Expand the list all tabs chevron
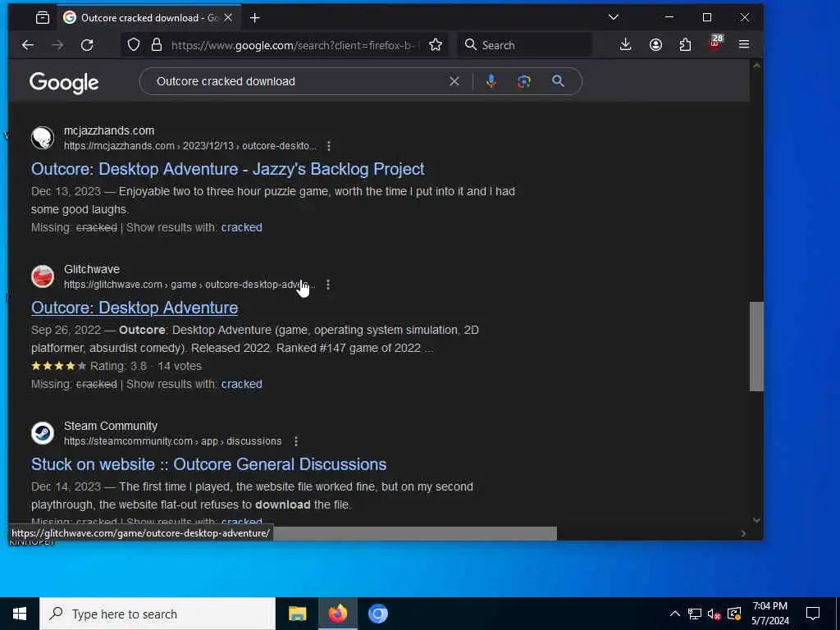The height and width of the screenshot is (630, 840). pos(614,18)
